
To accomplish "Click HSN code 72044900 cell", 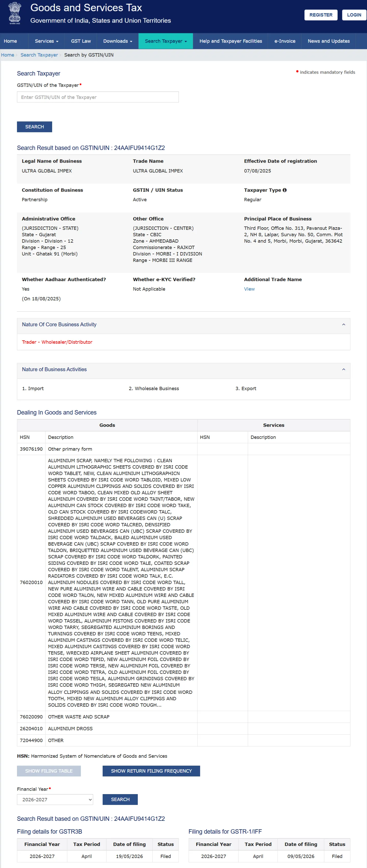I will coord(31,740).
